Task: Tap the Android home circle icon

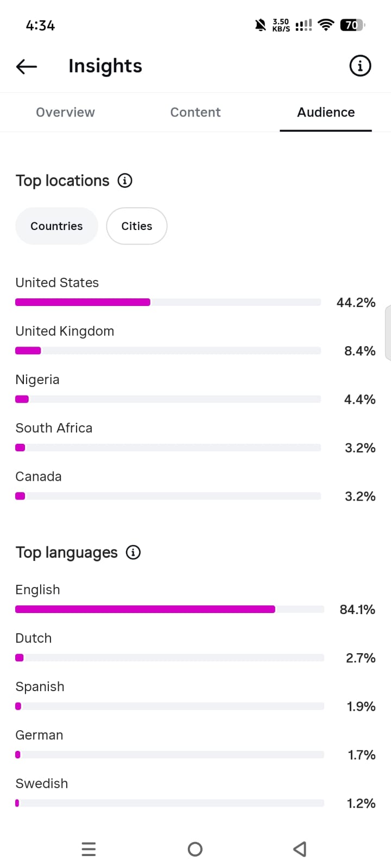Action: pos(195,849)
